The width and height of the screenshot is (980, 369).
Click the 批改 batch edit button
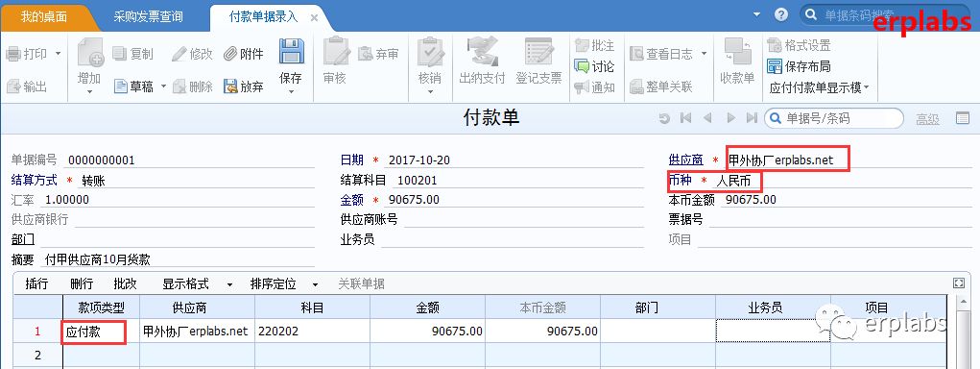tap(125, 283)
